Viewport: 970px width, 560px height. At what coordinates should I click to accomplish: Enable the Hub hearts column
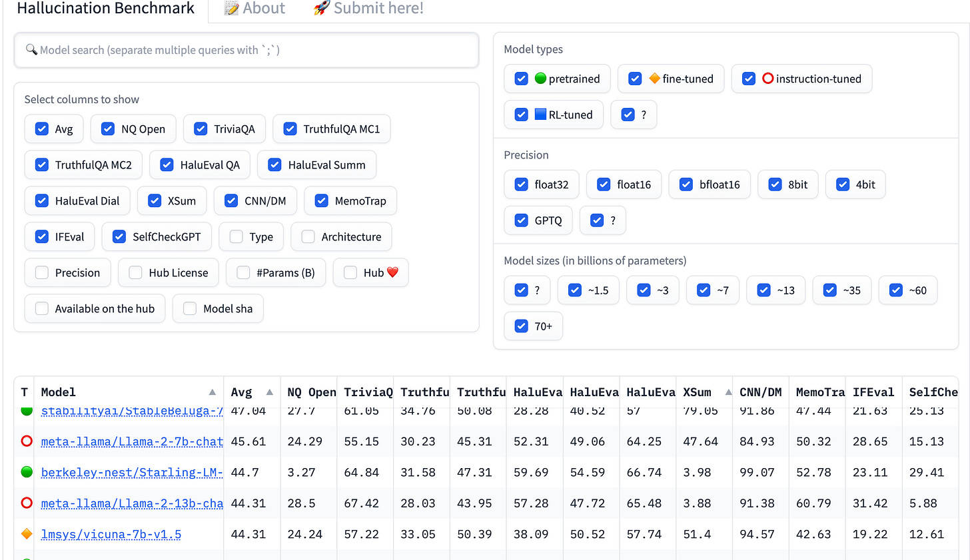click(x=350, y=273)
